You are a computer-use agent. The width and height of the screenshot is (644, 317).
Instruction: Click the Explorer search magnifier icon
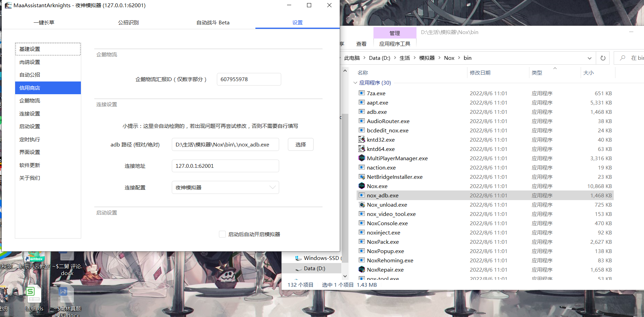pyautogui.click(x=623, y=58)
